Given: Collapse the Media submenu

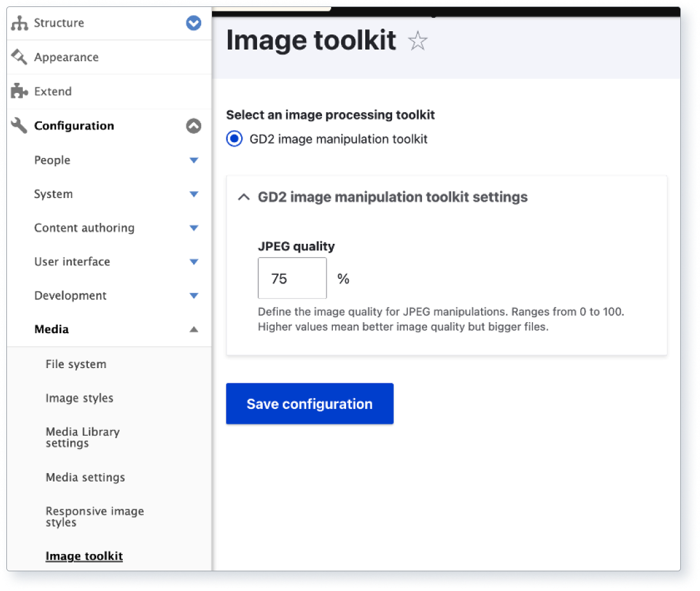Looking at the screenshot, I should tap(193, 329).
